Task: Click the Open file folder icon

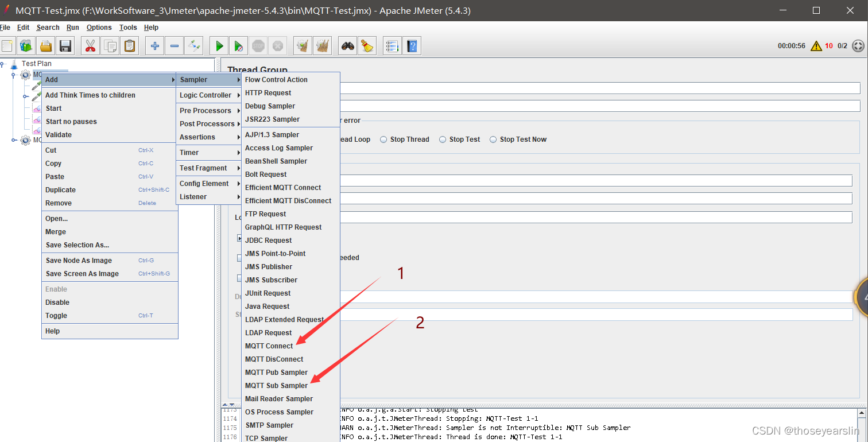Action: (46, 46)
